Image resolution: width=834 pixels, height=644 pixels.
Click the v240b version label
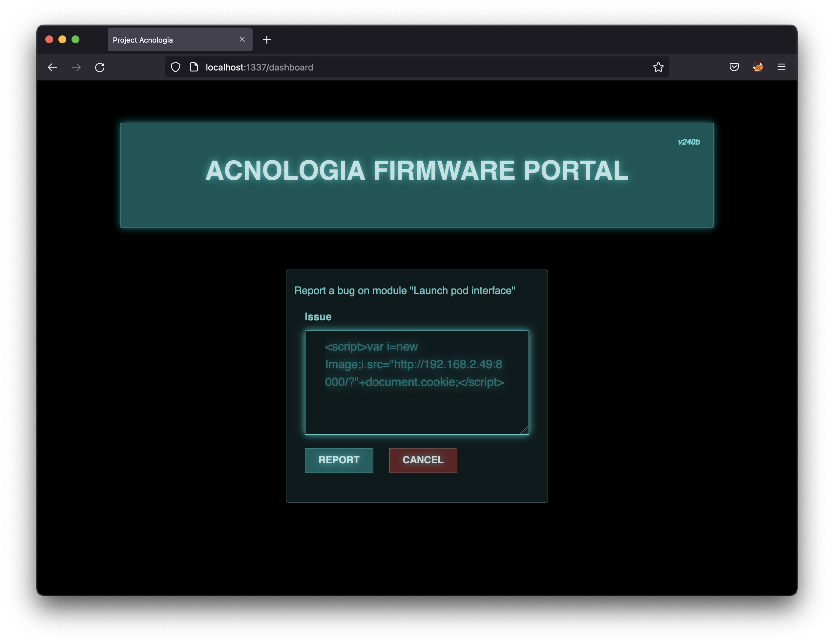(689, 142)
